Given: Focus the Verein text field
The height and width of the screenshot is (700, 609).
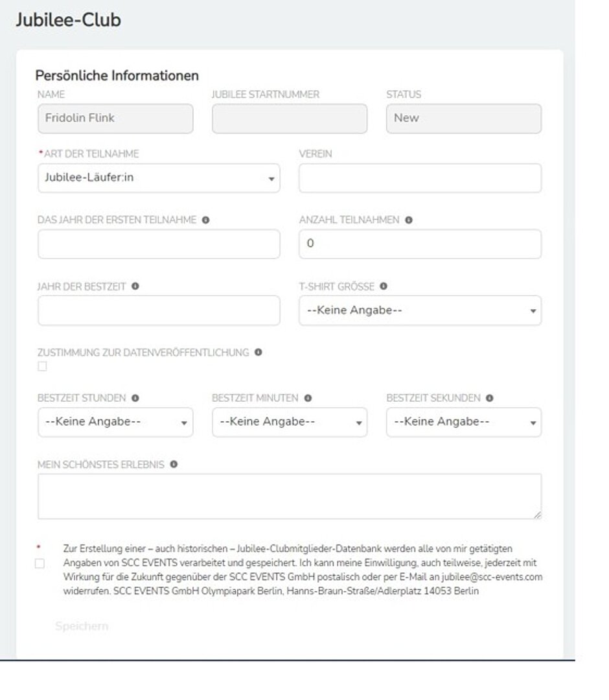Looking at the screenshot, I should (x=420, y=178).
